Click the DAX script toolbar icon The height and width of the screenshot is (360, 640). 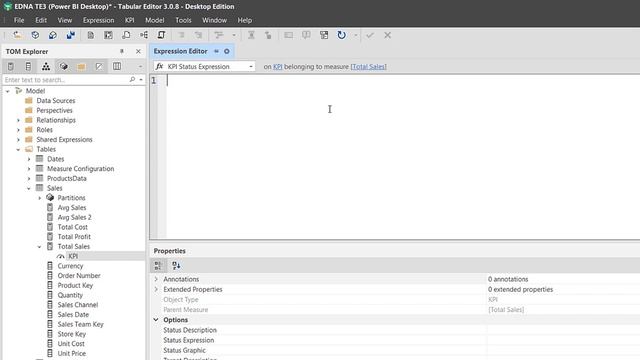[x=162, y=35]
